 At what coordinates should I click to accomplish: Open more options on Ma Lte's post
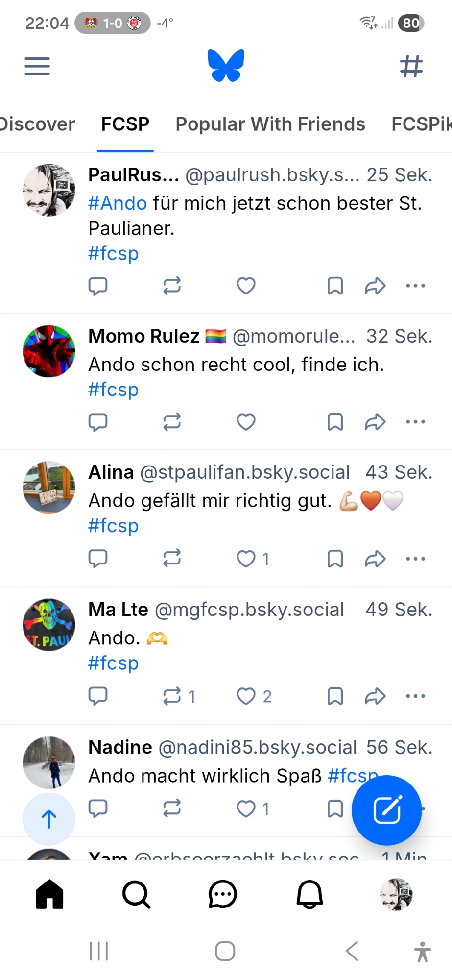[x=415, y=696]
